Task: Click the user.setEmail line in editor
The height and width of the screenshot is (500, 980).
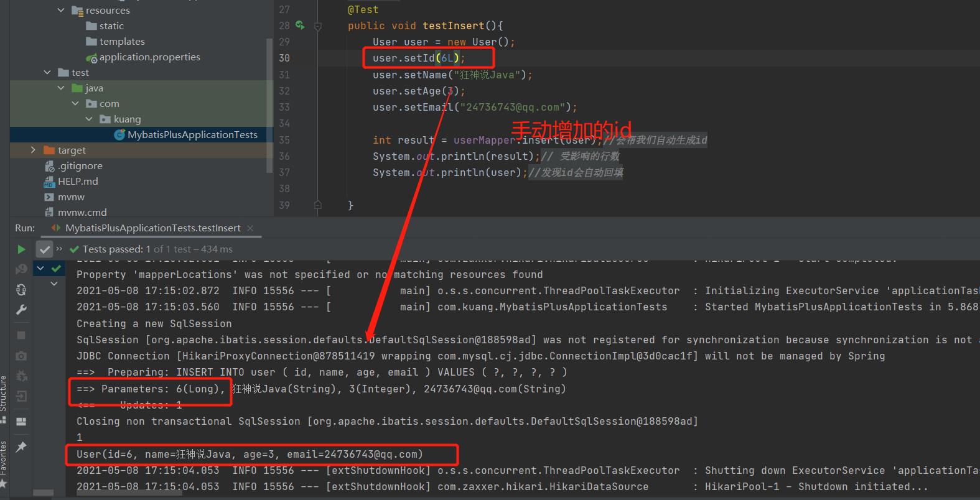Action: [475, 107]
